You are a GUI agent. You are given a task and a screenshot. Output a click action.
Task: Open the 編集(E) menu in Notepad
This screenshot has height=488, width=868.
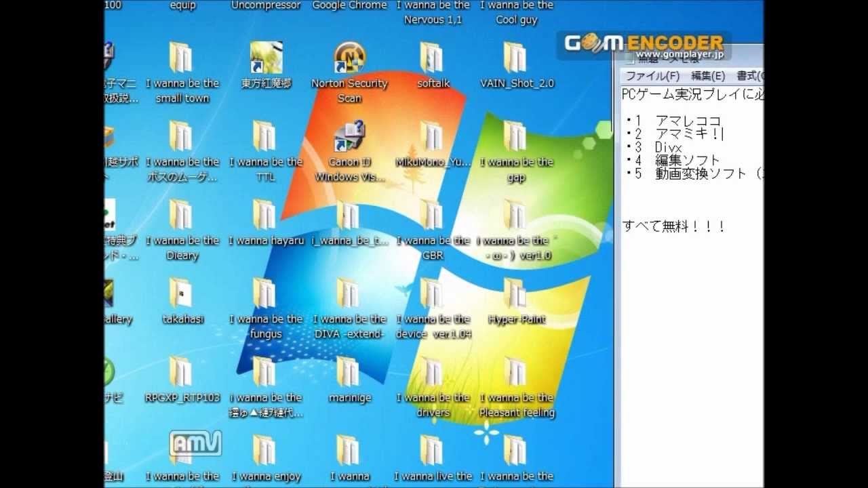click(708, 76)
